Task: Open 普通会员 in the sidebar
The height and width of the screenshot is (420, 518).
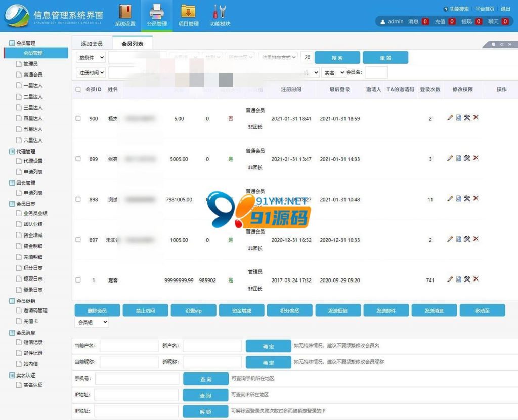Action: [x=33, y=75]
